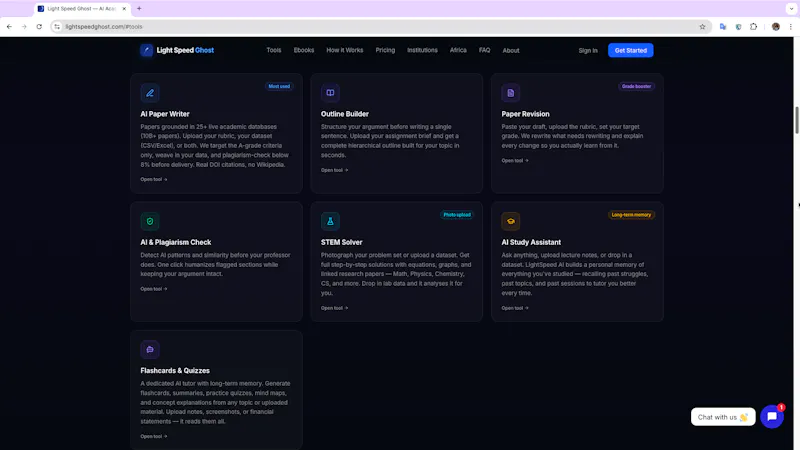Click the AI Study Assistant heading
This screenshot has height=450, width=800.
pyautogui.click(x=531, y=242)
